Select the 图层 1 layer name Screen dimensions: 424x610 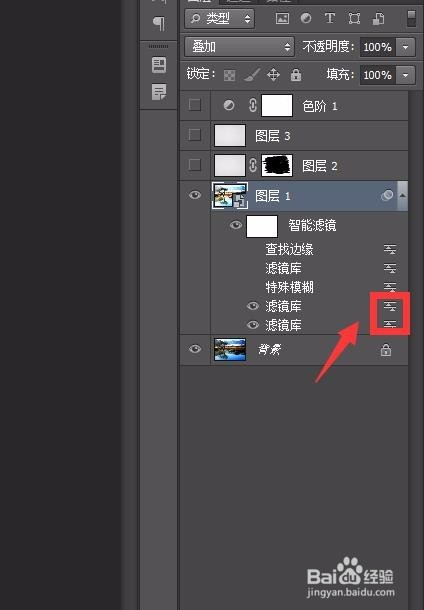pos(273,196)
